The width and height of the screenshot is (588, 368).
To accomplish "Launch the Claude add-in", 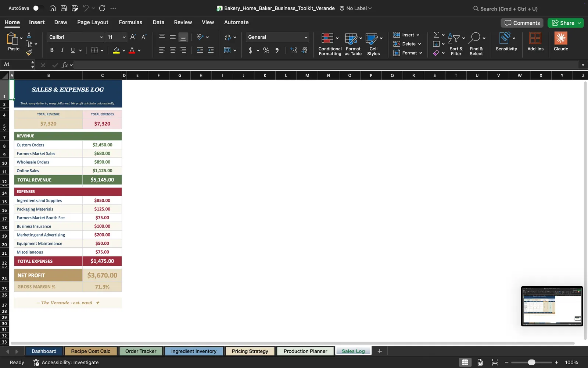I will point(561,42).
